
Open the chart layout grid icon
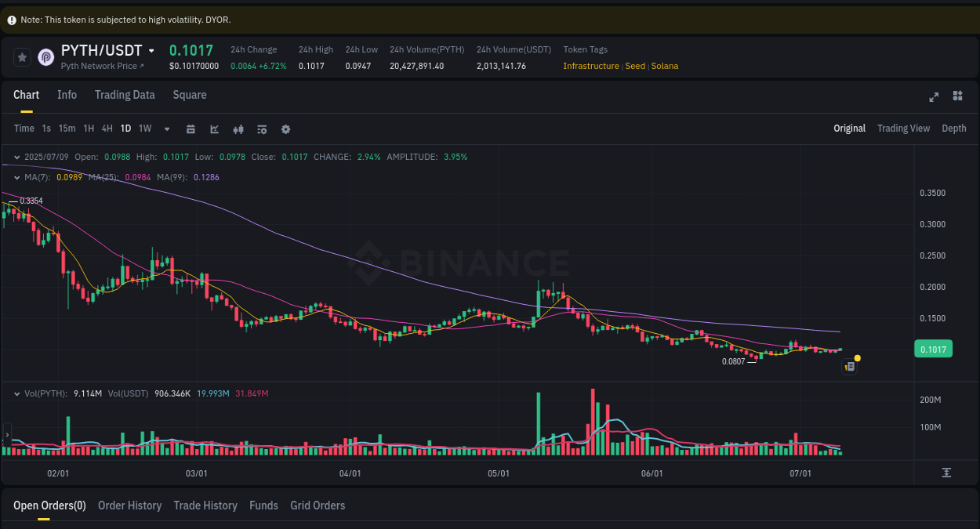(957, 96)
